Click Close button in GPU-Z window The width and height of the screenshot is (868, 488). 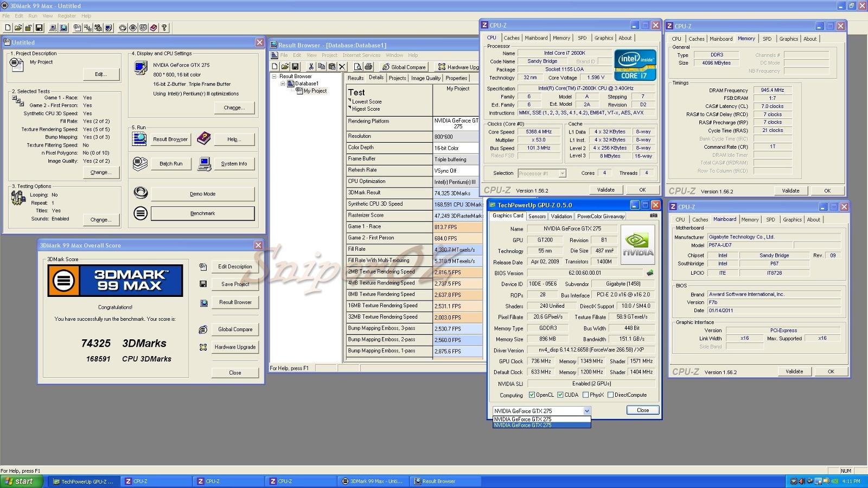coord(643,410)
